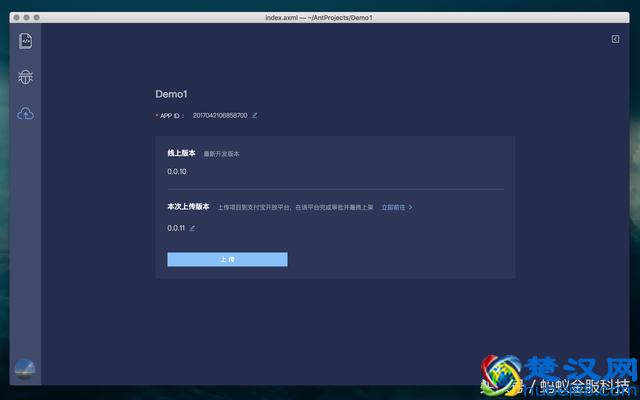This screenshot has height=400, width=640.
Task: Collapse the panel with the top-right icon
Action: [x=616, y=39]
